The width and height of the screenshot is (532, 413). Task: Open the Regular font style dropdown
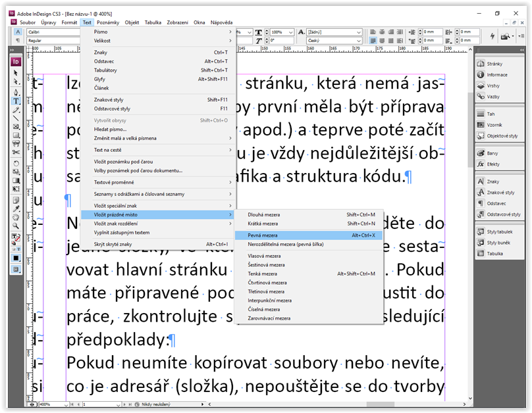click(x=53, y=40)
